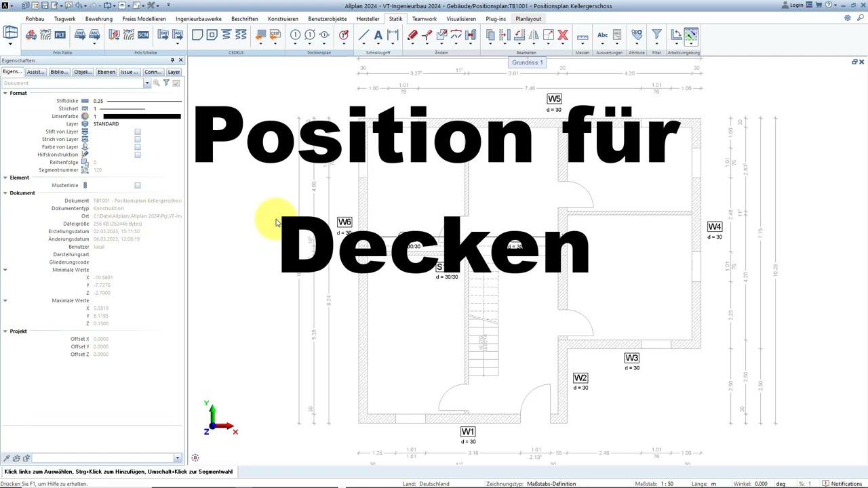Click the save icon in quick access toolbar
868x488 pixels.
(x=45, y=5)
